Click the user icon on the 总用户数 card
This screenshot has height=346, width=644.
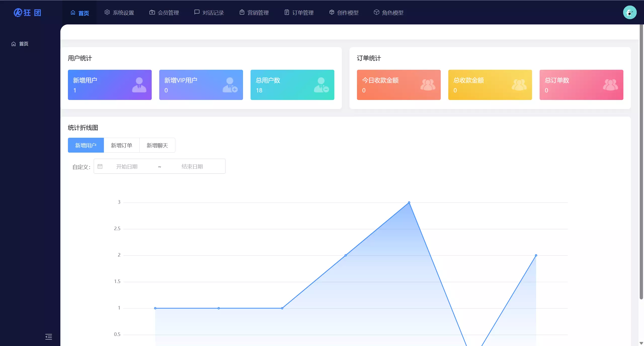(321, 85)
